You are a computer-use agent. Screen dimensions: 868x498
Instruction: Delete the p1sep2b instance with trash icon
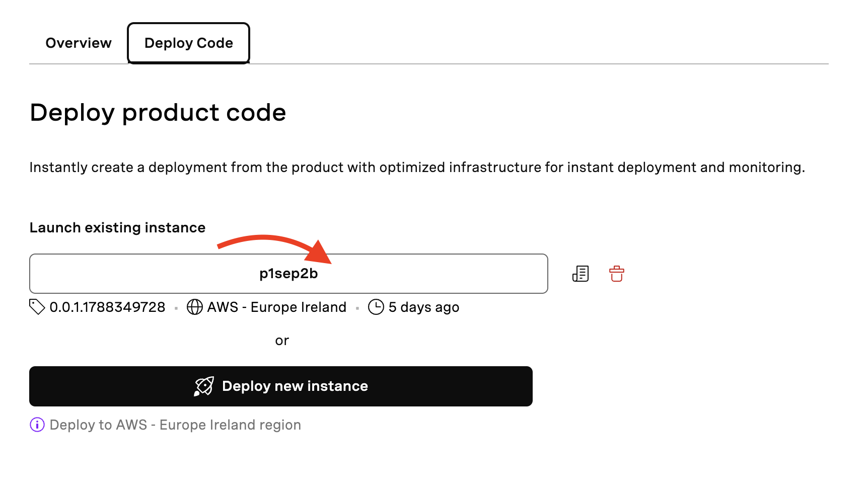click(x=617, y=274)
